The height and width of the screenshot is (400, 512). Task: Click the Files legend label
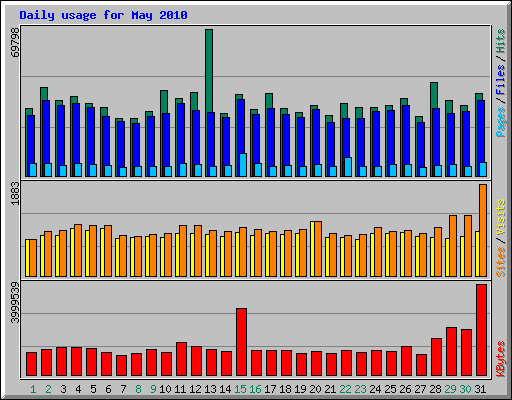[500, 80]
